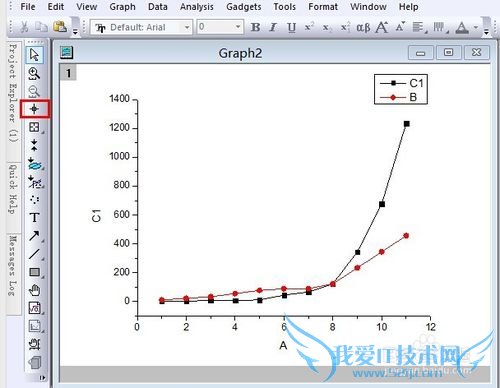Click the Paste clipboard icon
Screen dimensions: 500x388
coord(60,27)
